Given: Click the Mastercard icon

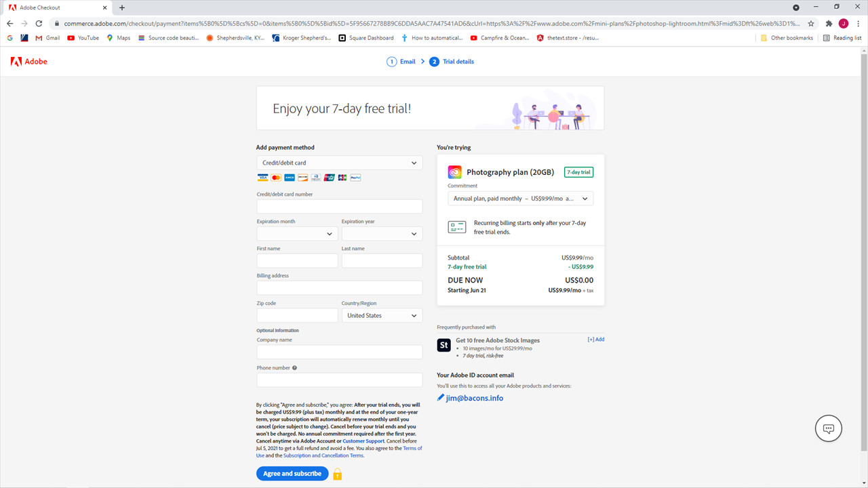Looking at the screenshot, I should (276, 178).
